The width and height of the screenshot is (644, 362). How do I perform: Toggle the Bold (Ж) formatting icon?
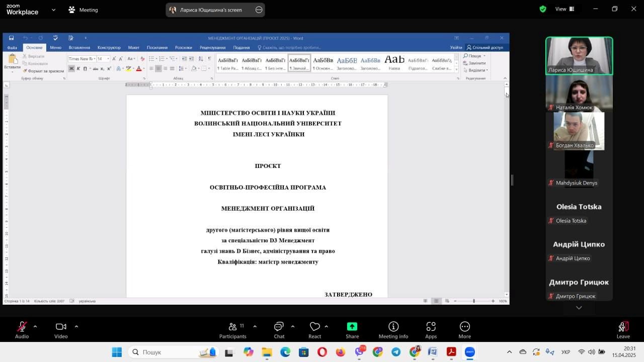[x=71, y=68]
